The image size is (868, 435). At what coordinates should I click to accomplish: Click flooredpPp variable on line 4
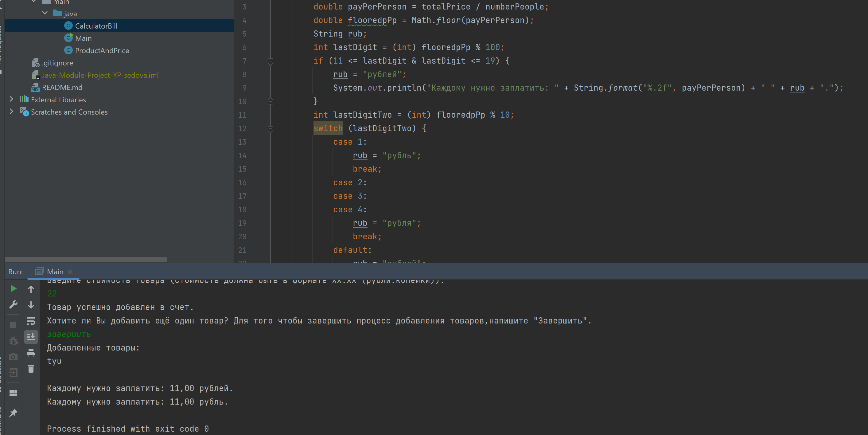pos(372,20)
